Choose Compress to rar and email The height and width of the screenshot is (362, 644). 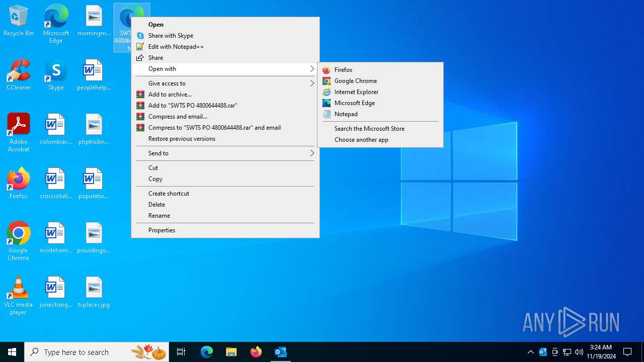[x=225, y=128]
